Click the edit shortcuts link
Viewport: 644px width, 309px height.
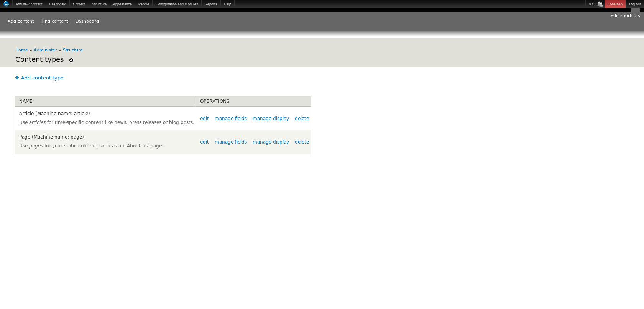[x=625, y=16]
